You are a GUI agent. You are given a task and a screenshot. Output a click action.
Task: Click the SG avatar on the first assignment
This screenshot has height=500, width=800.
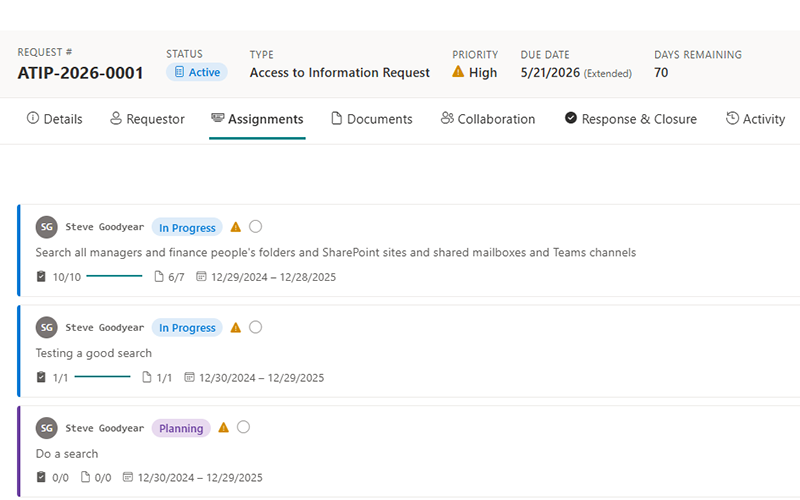click(x=46, y=227)
